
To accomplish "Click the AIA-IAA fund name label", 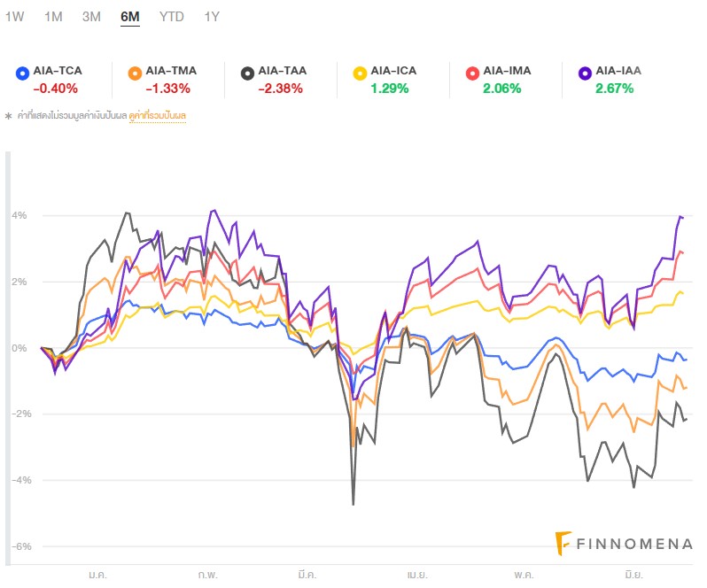I will tap(618, 71).
